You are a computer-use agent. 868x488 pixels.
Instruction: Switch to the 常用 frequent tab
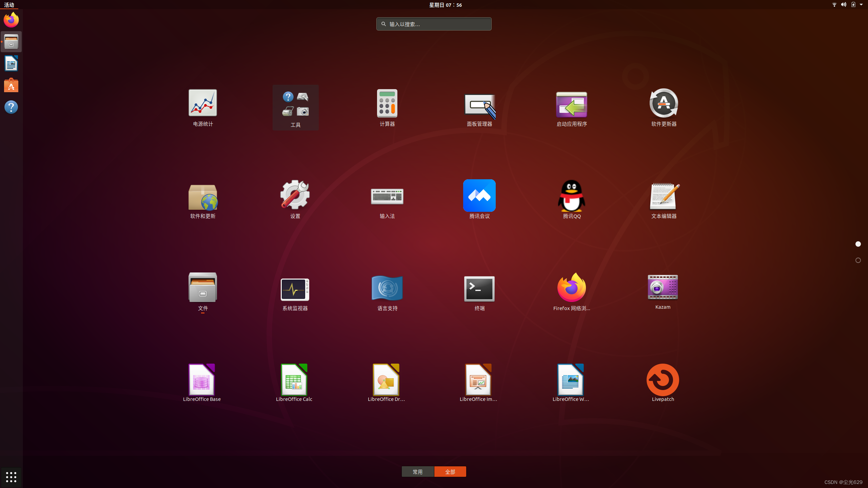[418, 472]
